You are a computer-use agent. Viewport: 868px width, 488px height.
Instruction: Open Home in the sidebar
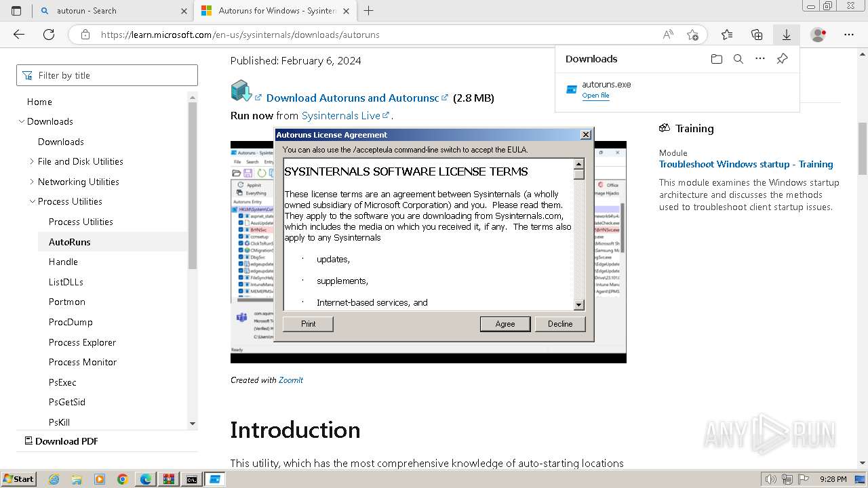coord(39,102)
